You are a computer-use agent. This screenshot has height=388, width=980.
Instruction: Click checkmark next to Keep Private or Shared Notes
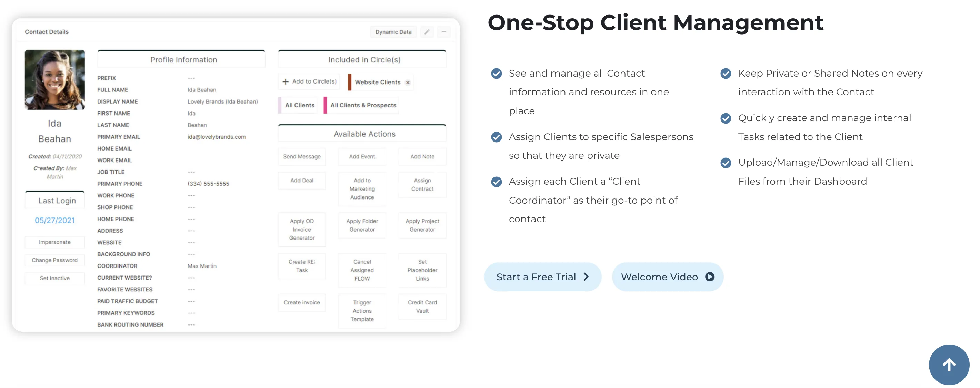tap(726, 74)
